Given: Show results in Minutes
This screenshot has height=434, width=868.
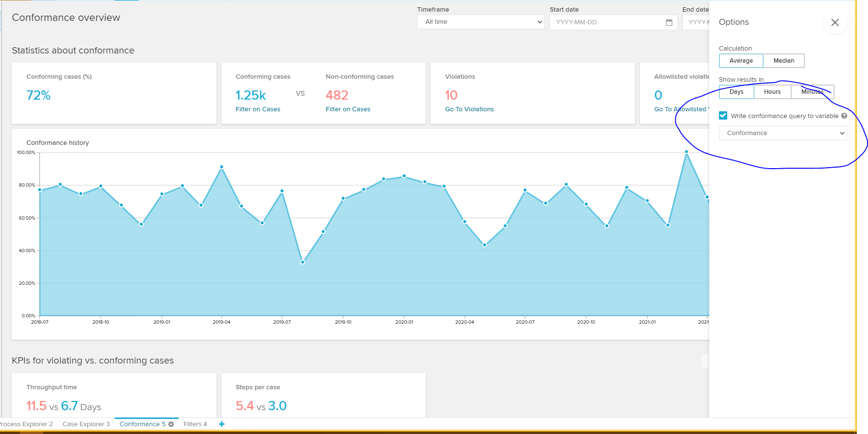Looking at the screenshot, I should (813, 92).
